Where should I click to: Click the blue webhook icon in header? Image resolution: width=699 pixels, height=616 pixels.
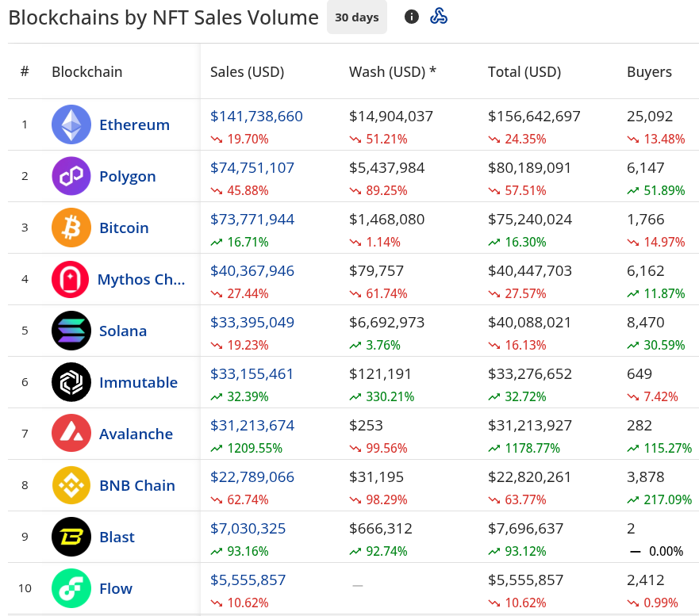pos(439,17)
